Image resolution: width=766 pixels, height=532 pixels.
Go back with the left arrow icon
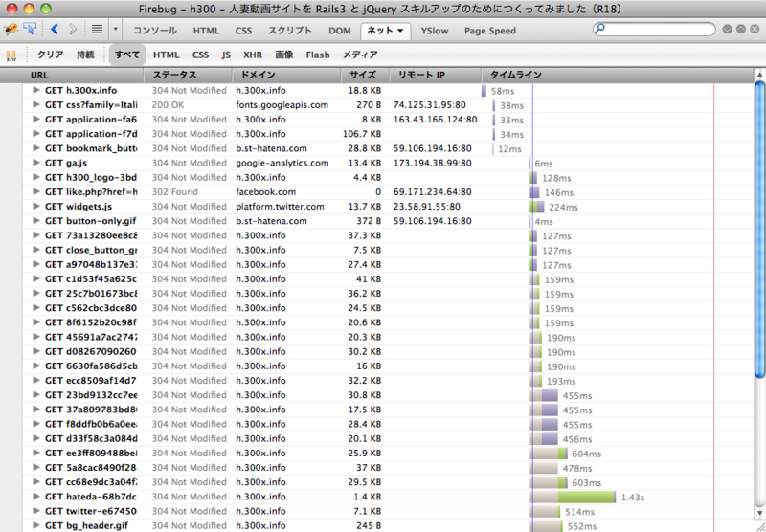(x=55, y=30)
